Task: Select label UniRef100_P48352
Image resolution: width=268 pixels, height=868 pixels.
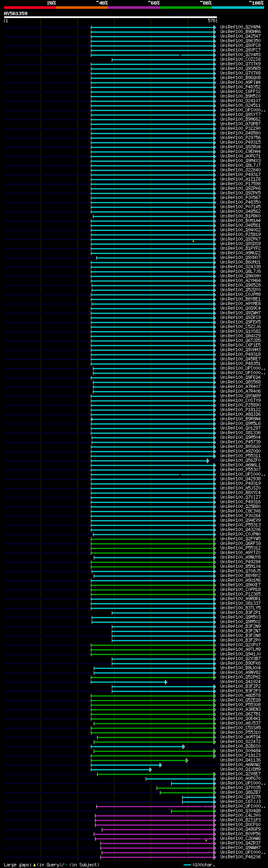Action: tap(240, 87)
